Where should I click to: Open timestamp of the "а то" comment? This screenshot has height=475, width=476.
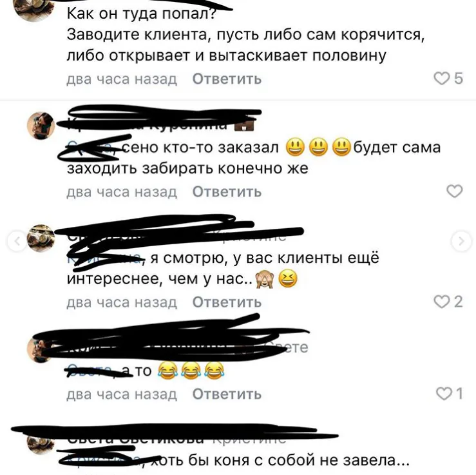tap(122, 394)
